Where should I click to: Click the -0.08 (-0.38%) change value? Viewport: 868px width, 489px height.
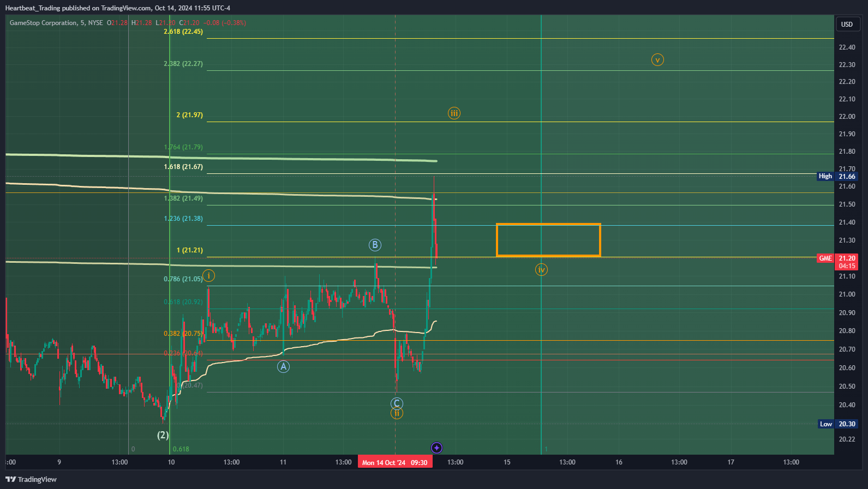pos(225,23)
